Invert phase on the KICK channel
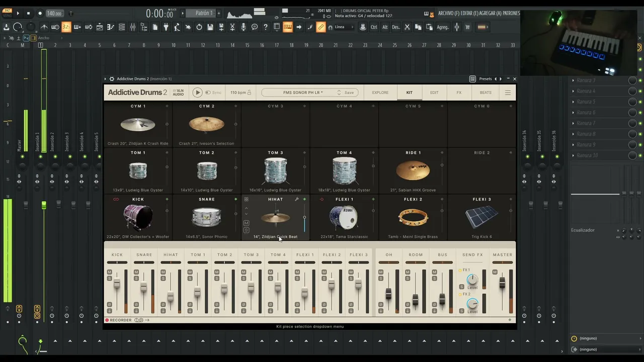 pos(109,304)
